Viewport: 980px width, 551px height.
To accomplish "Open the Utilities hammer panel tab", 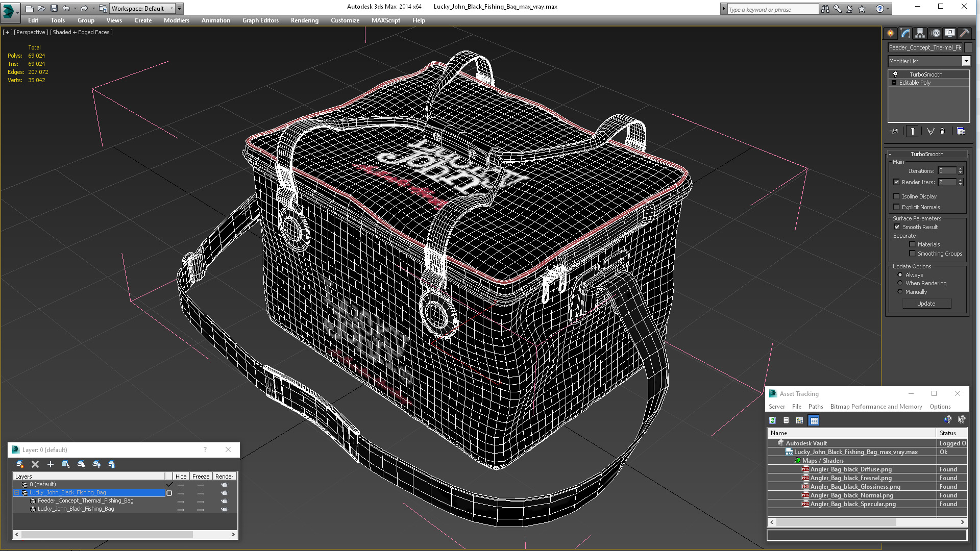I will point(964,33).
